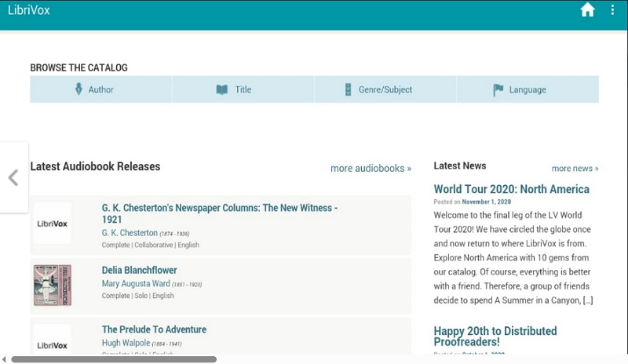Click LibriVox cover thumbnail for Prelude To Adventure

[x=53, y=340]
